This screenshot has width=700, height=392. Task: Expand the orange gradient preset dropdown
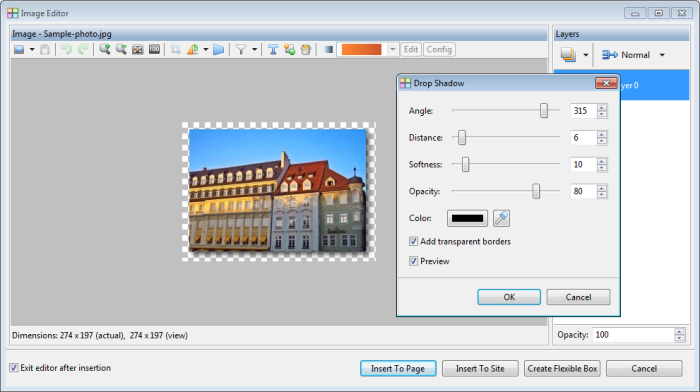tap(392, 50)
